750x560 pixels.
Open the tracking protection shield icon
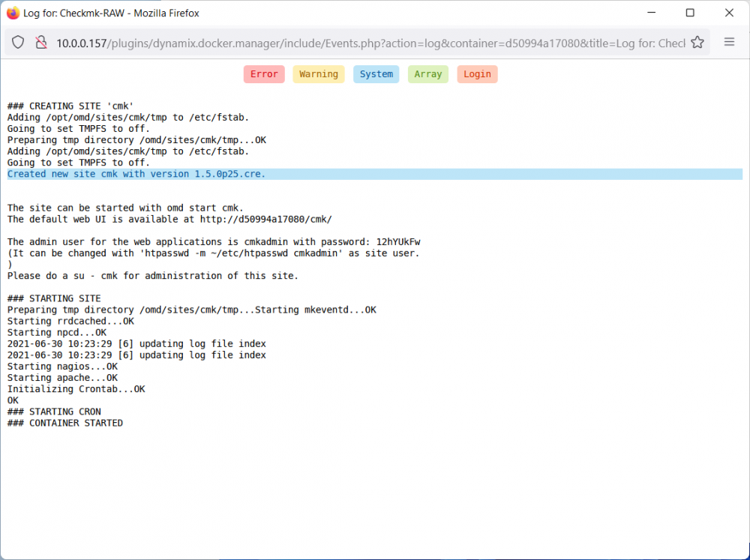[18, 43]
